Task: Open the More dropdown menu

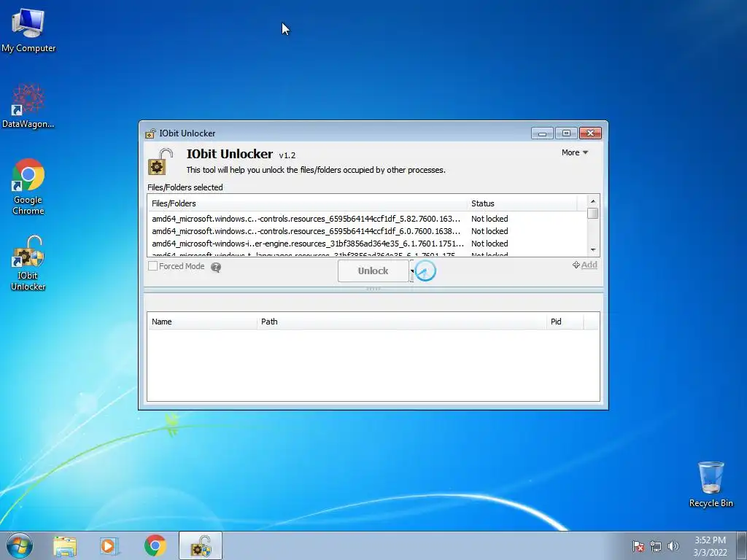Action: 575,152
